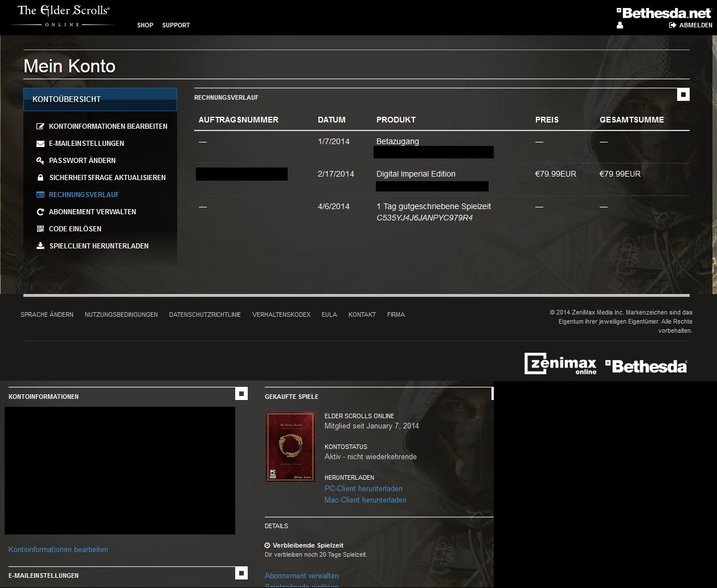
Task: Click the Datum column header
Action: (331, 120)
